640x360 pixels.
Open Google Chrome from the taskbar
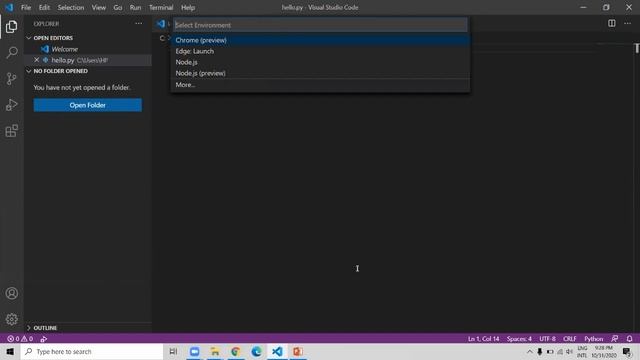(236, 351)
